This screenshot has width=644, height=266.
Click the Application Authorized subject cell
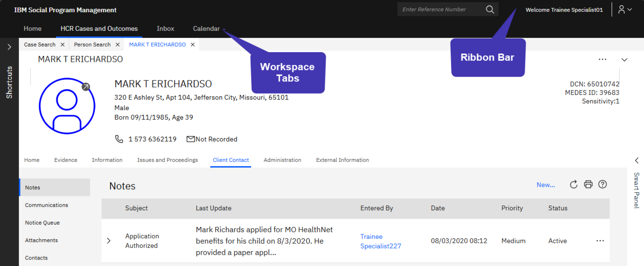tap(142, 241)
